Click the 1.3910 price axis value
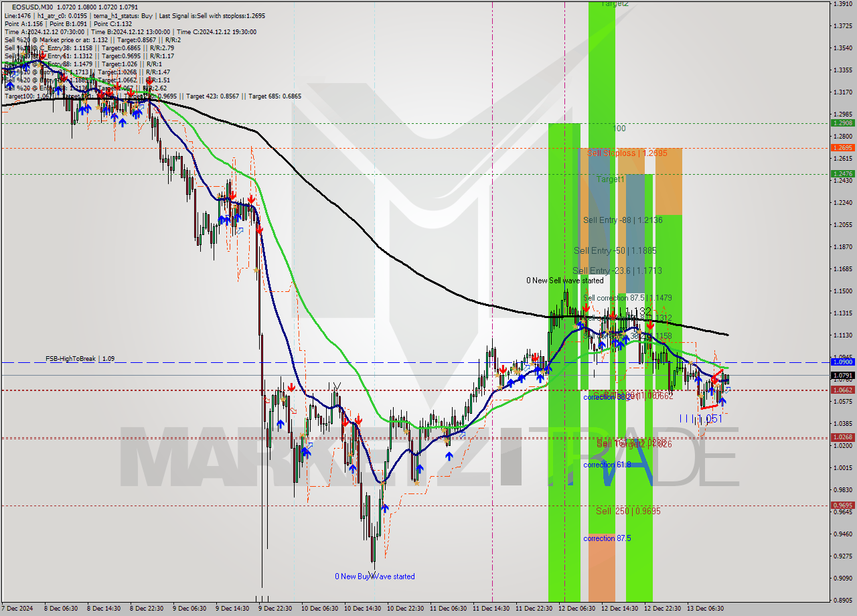Image resolution: width=857 pixels, height=616 pixels. 842,4
